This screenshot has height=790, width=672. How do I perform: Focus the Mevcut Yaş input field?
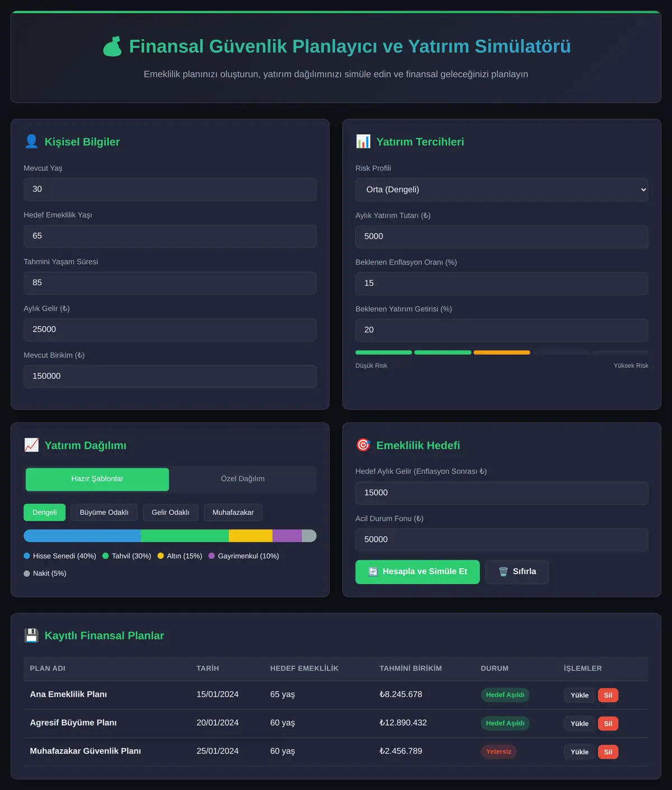[170, 189]
